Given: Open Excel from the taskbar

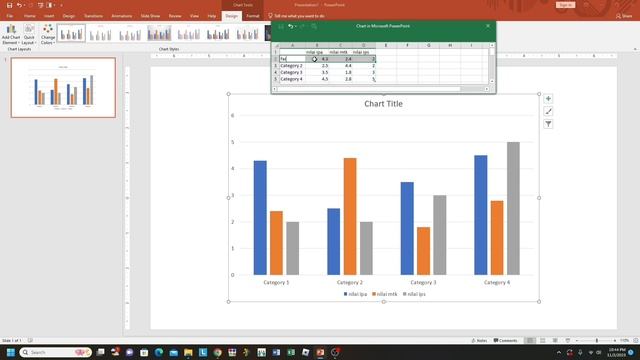Looking at the screenshot, I should (291, 352).
